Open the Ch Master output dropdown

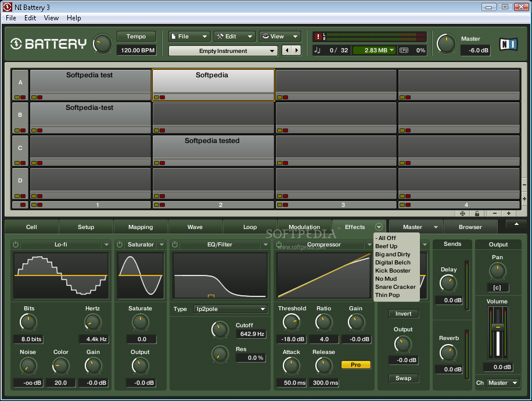point(503,382)
